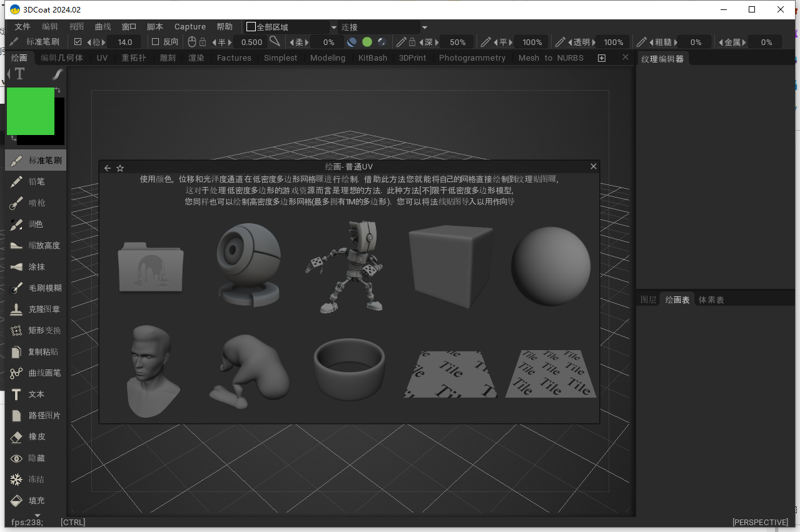Screen dimensions: 800x532
Task: Open the 文件 menu
Action: coord(23,27)
